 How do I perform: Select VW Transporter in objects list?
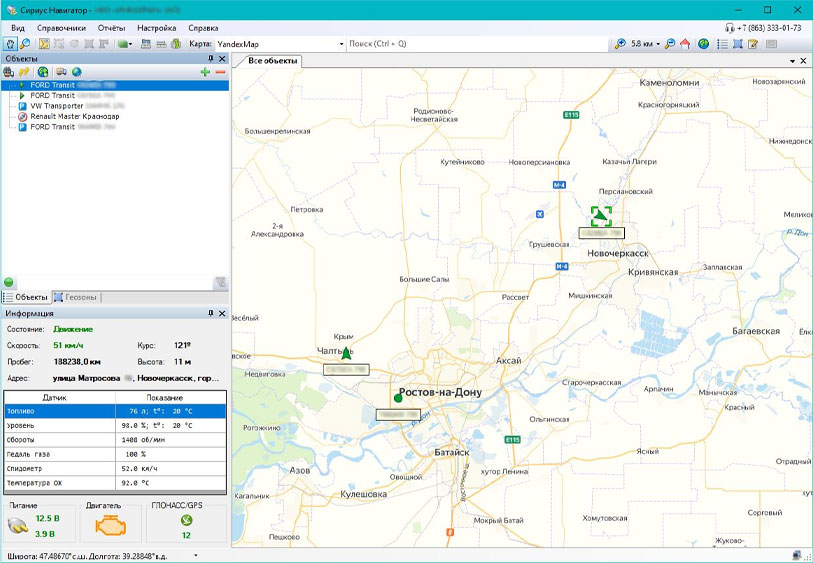point(57,105)
